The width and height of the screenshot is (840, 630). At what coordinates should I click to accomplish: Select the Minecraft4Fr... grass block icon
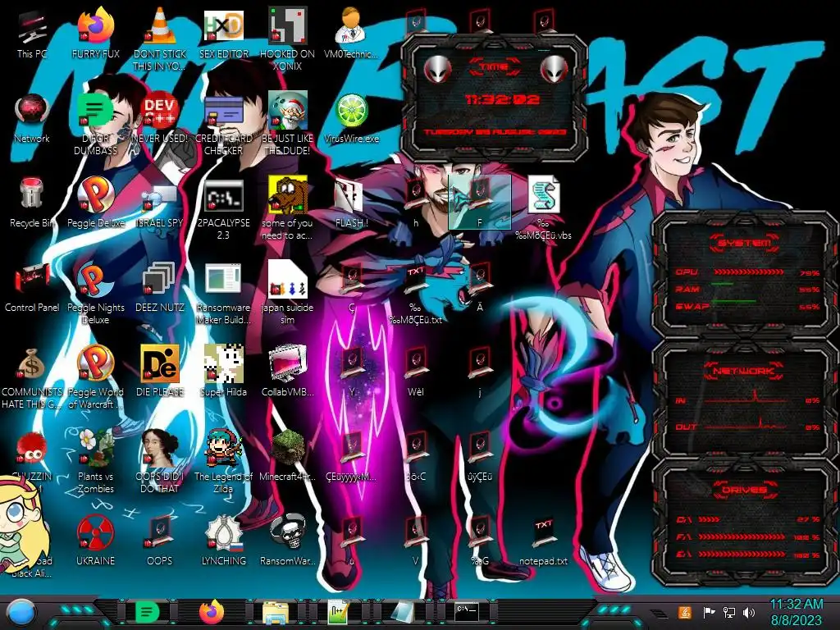tap(287, 456)
